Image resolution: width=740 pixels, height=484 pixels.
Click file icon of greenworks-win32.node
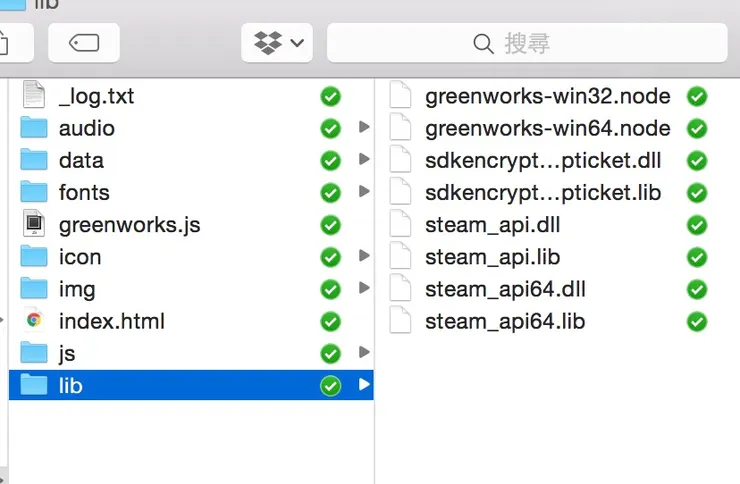click(x=400, y=95)
